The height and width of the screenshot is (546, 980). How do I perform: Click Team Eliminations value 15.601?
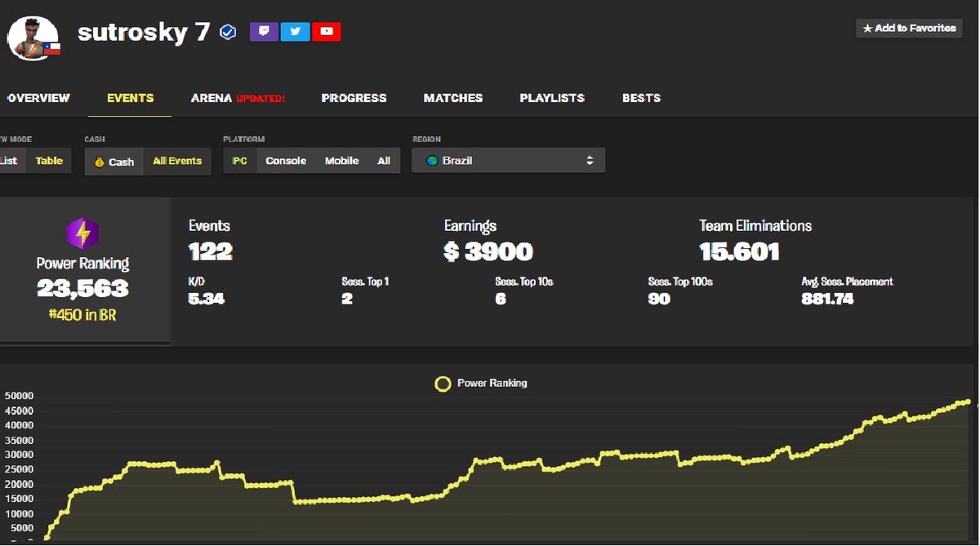pos(740,251)
